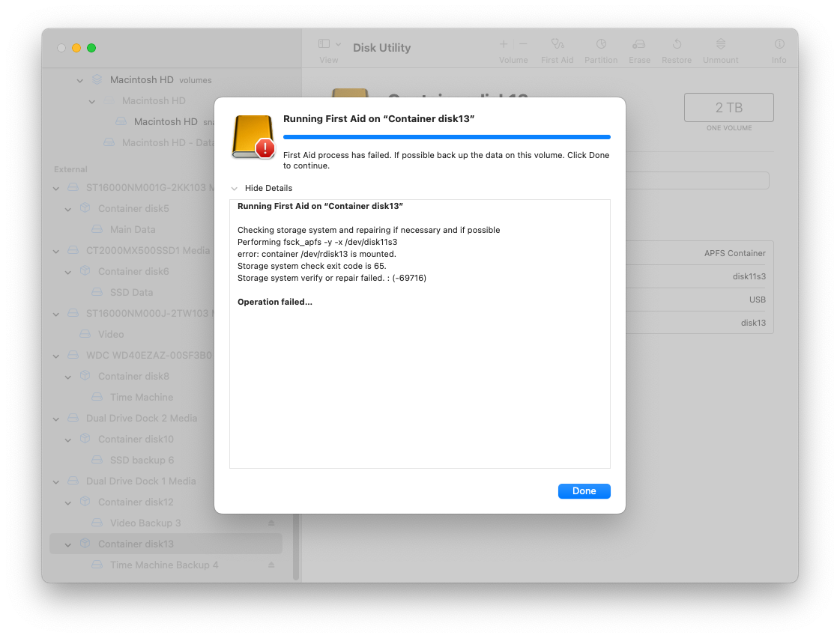The image size is (840, 638).
Task: Click the Dual Drive Dock 2 drive icon
Action: [x=73, y=418]
